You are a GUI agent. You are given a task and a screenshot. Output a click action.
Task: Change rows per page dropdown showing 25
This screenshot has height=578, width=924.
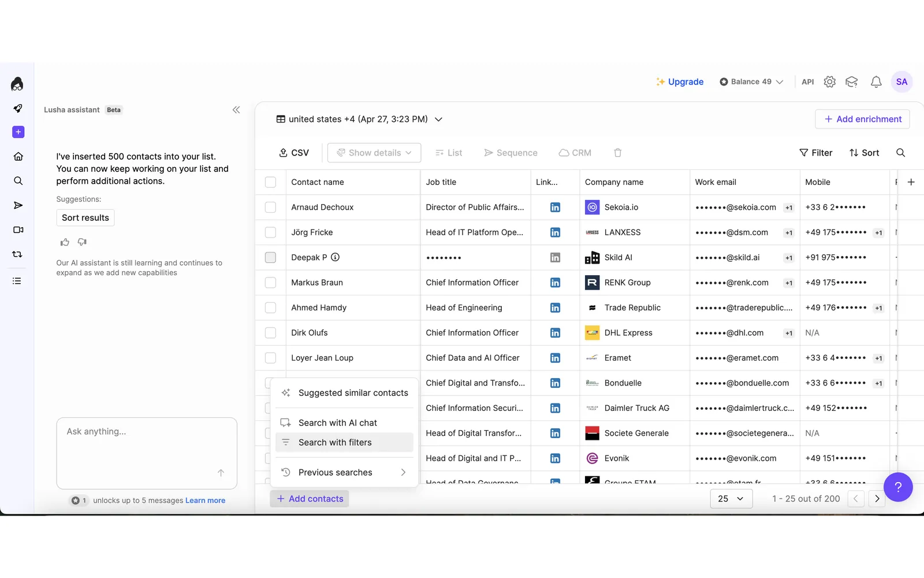coord(731,499)
